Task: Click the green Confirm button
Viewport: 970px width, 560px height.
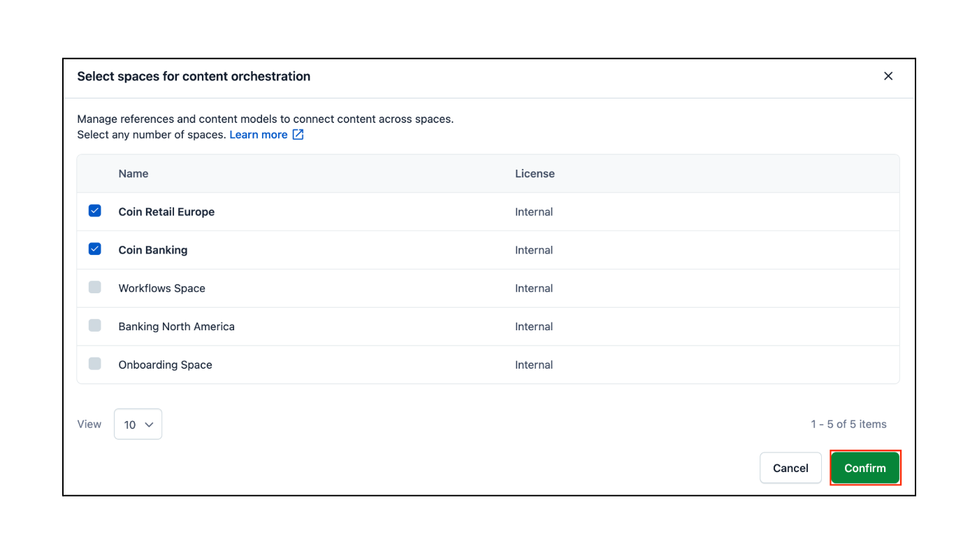Action: coord(864,468)
